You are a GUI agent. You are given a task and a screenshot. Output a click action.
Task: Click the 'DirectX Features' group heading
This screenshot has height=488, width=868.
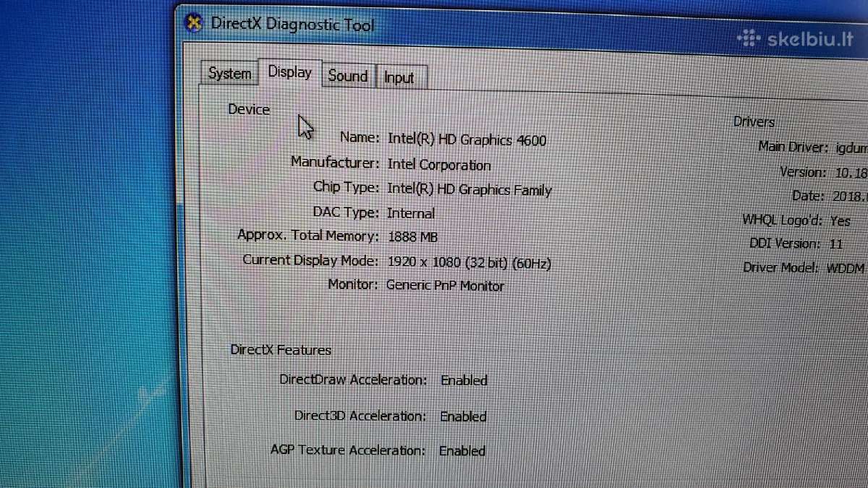click(x=281, y=350)
